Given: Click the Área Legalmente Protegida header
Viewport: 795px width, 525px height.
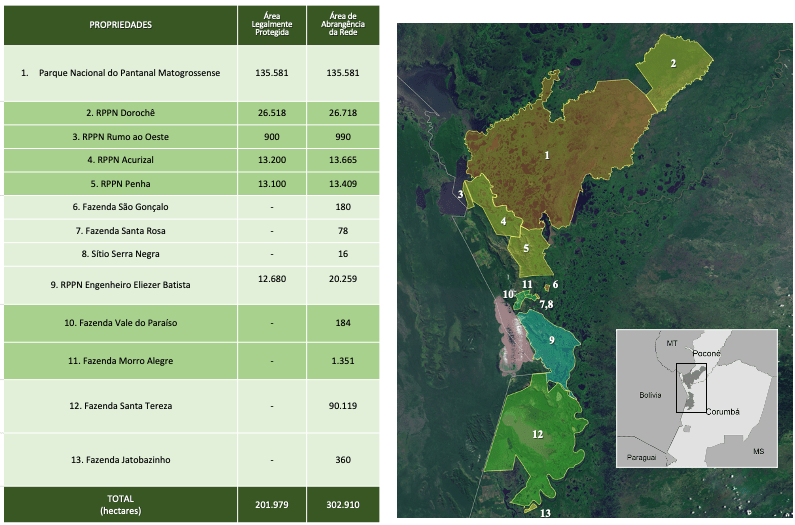Looking at the screenshot, I should tap(271, 25).
